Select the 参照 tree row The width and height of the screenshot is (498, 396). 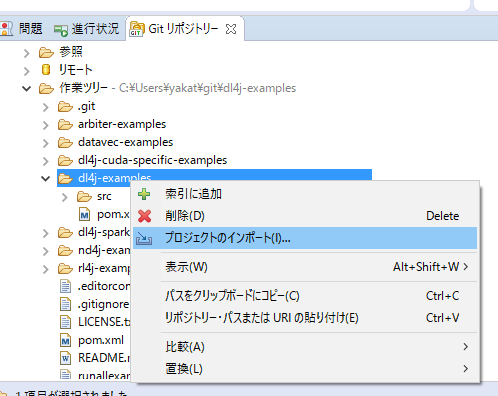pos(71,52)
